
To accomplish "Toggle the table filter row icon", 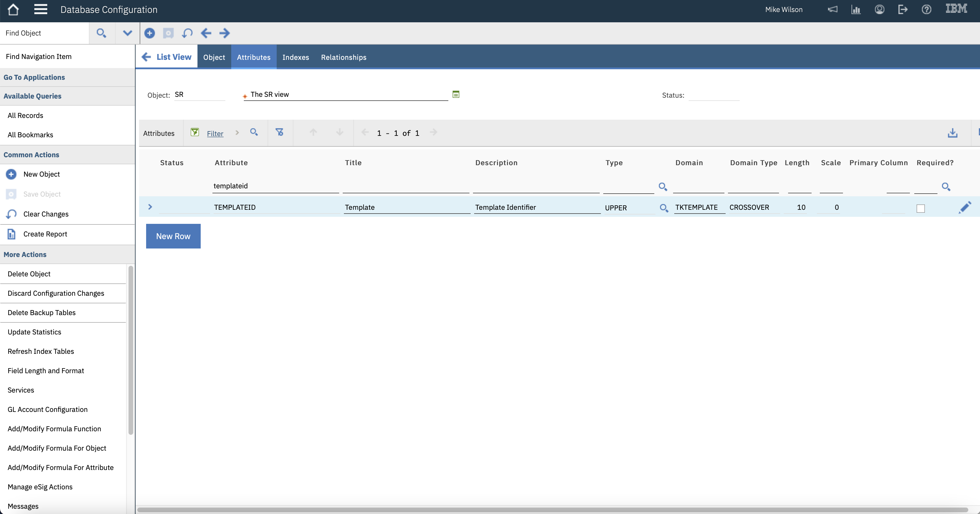I will tap(195, 132).
